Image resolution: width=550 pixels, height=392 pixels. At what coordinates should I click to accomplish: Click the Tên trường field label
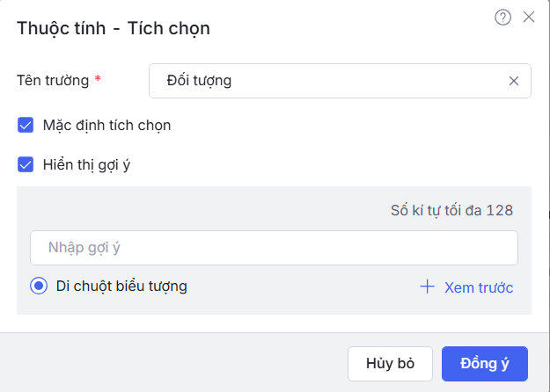pyautogui.click(x=53, y=80)
